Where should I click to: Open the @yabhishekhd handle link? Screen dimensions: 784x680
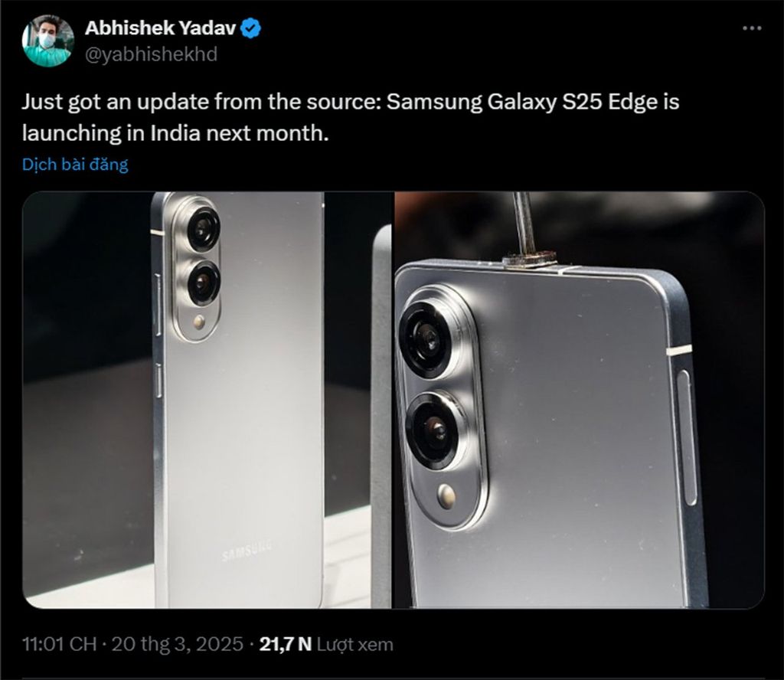[x=152, y=54]
